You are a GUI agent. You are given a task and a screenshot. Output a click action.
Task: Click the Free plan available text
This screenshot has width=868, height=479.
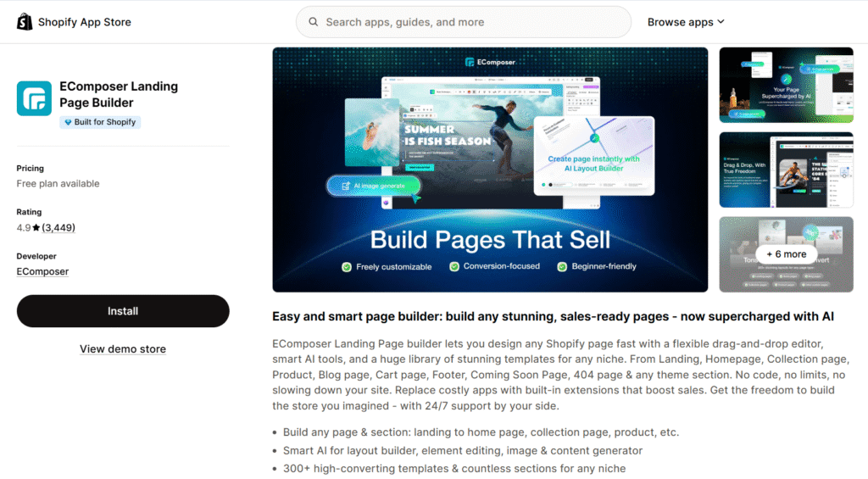tap(58, 183)
